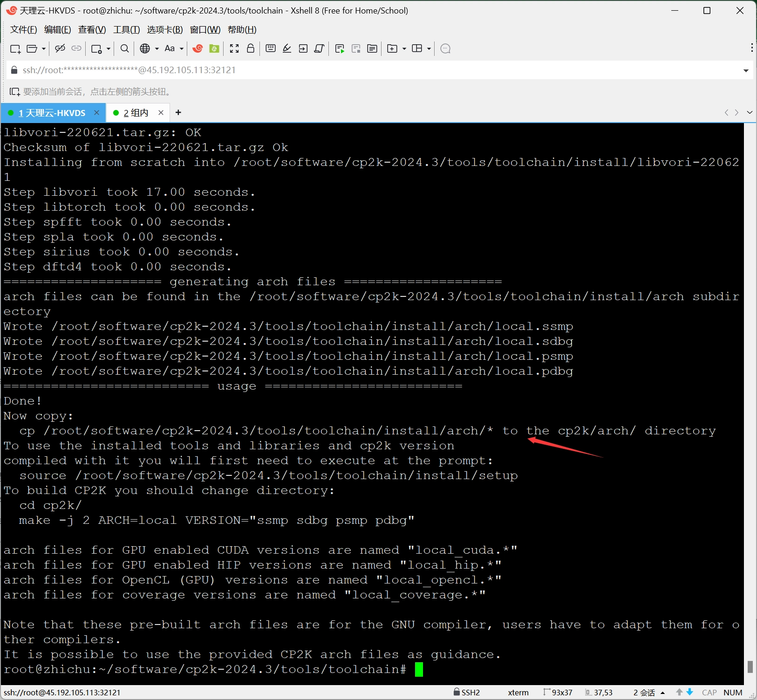757x700 pixels.
Task: Click the script run icon with green arrow
Action: pos(340,48)
